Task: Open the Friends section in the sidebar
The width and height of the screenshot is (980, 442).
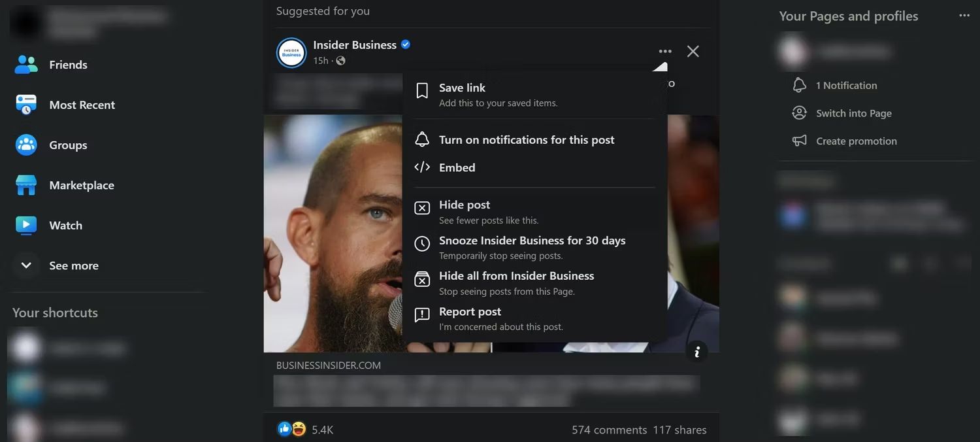Action: 67,65
